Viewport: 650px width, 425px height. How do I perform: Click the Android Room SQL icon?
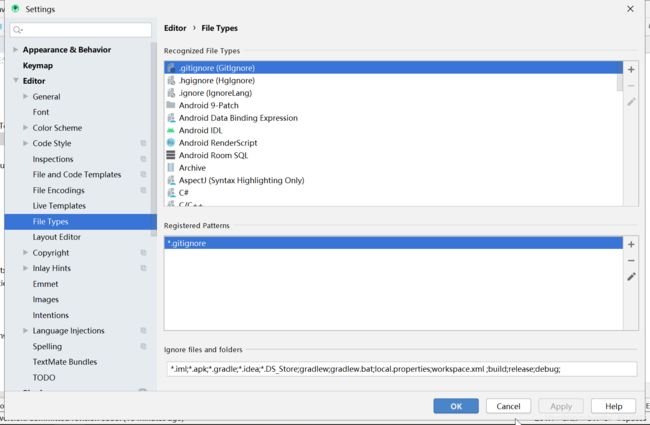170,155
